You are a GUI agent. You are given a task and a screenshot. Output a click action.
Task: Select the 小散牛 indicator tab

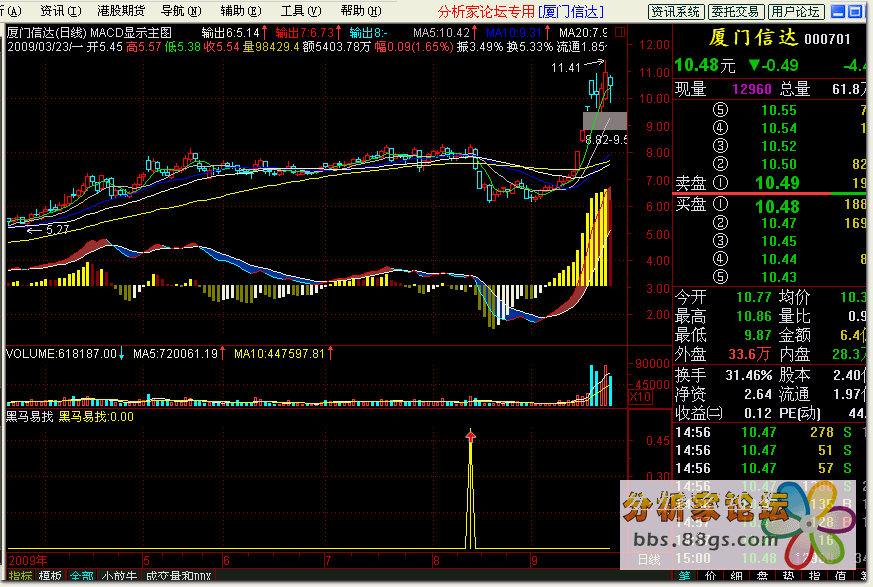pyautogui.click(x=119, y=576)
